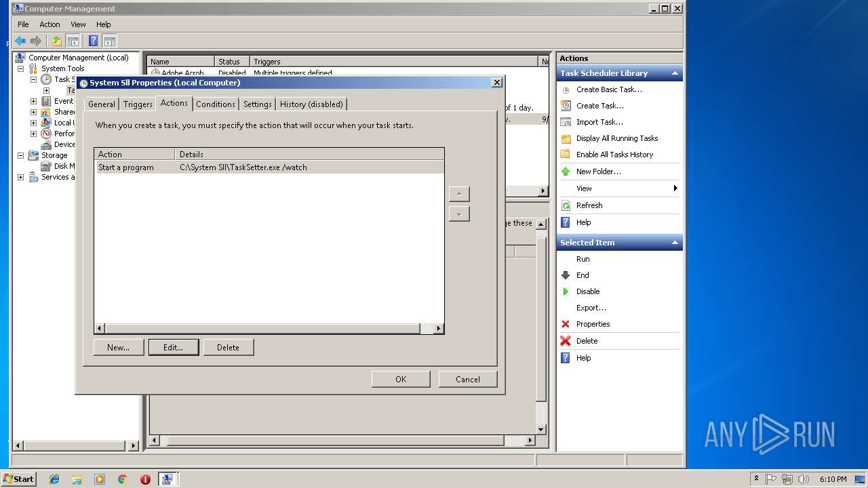Open the Action menu

[x=50, y=24]
